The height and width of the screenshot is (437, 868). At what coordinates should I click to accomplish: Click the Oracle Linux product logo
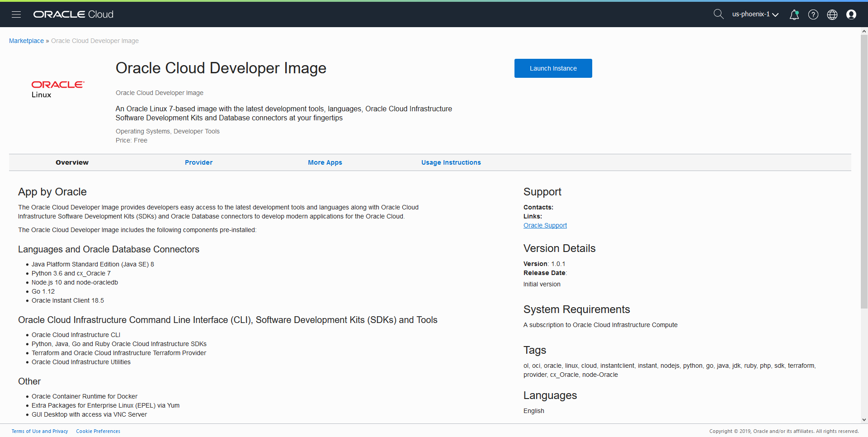pyautogui.click(x=57, y=89)
